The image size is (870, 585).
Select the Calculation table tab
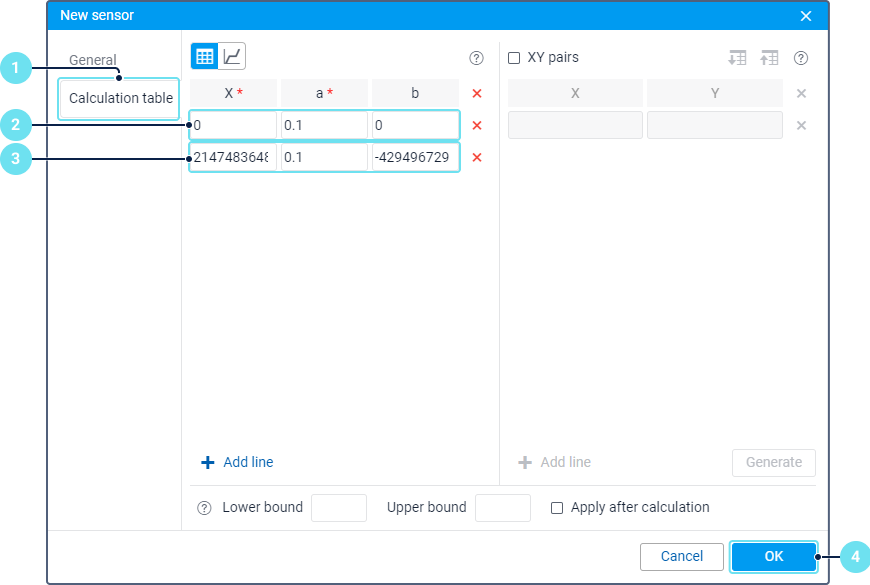(119, 98)
